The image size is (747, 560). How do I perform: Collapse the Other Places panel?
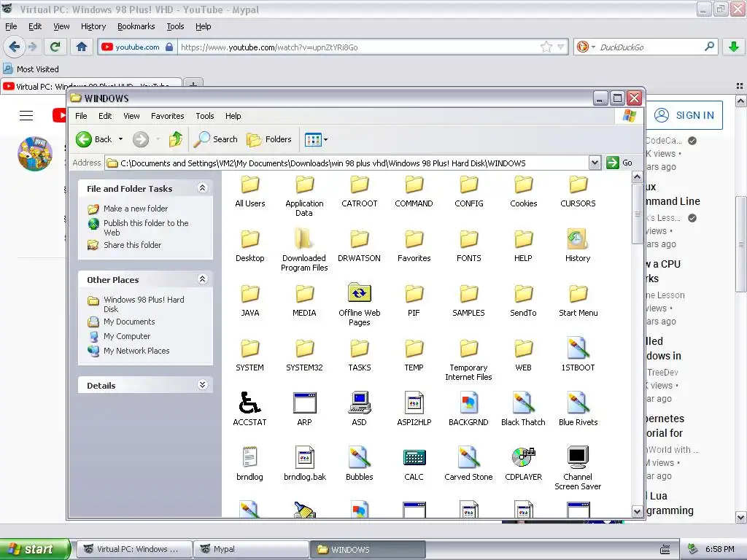(x=203, y=279)
